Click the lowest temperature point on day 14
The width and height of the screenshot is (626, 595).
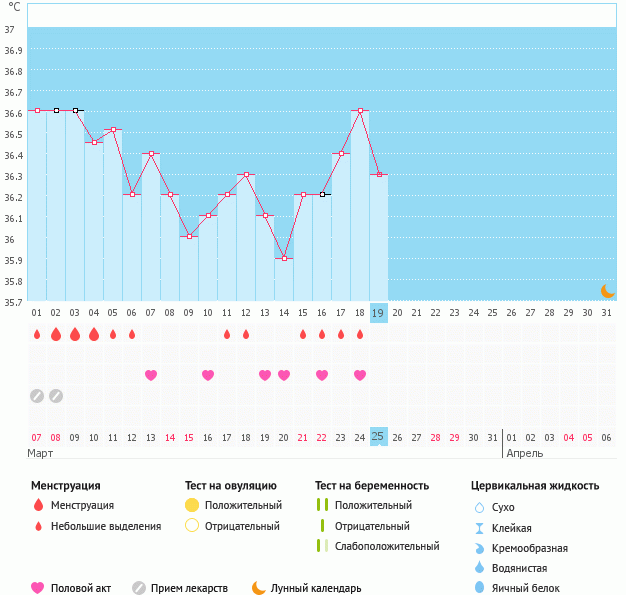[284, 258]
